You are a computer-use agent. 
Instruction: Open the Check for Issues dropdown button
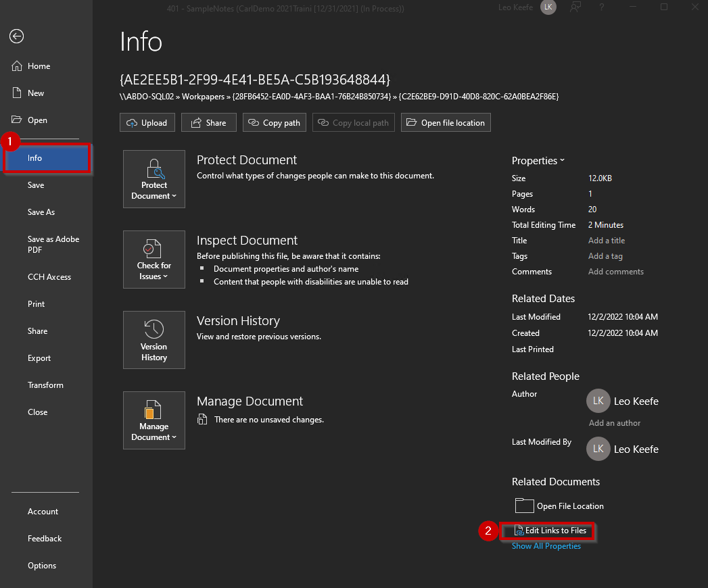point(154,260)
